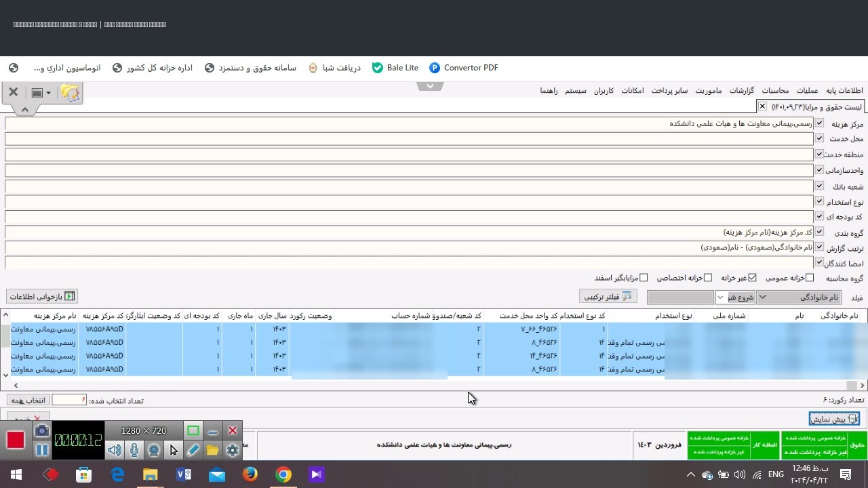This screenshot has width=868, height=488.
Task: Toggle the recorder microphone icon
Action: (x=134, y=450)
